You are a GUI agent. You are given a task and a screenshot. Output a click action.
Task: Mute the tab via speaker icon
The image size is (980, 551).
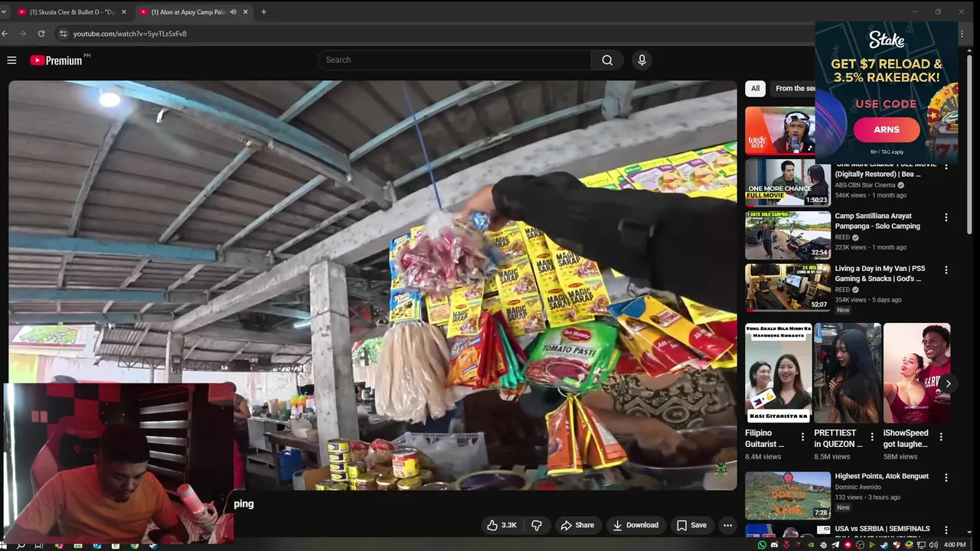[233, 11]
